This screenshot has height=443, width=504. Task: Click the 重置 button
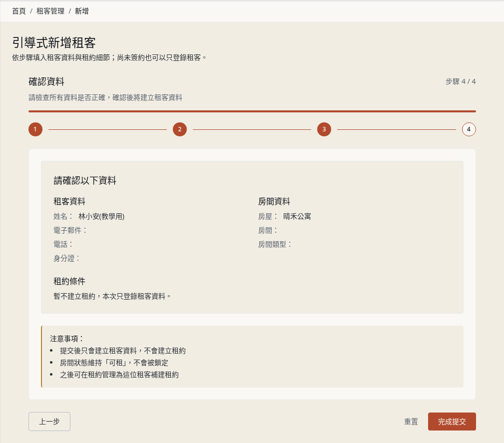click(411, 422)
